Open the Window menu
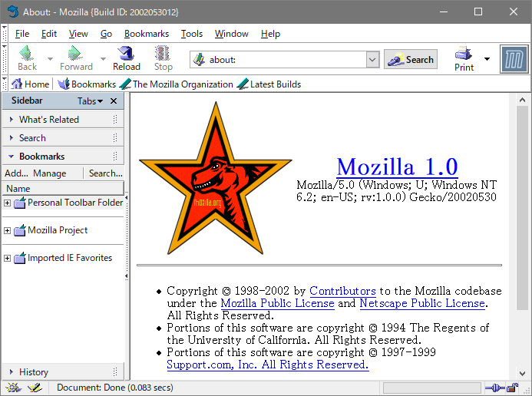The width and height of the screenshot is (532, 396). (231, 34)
